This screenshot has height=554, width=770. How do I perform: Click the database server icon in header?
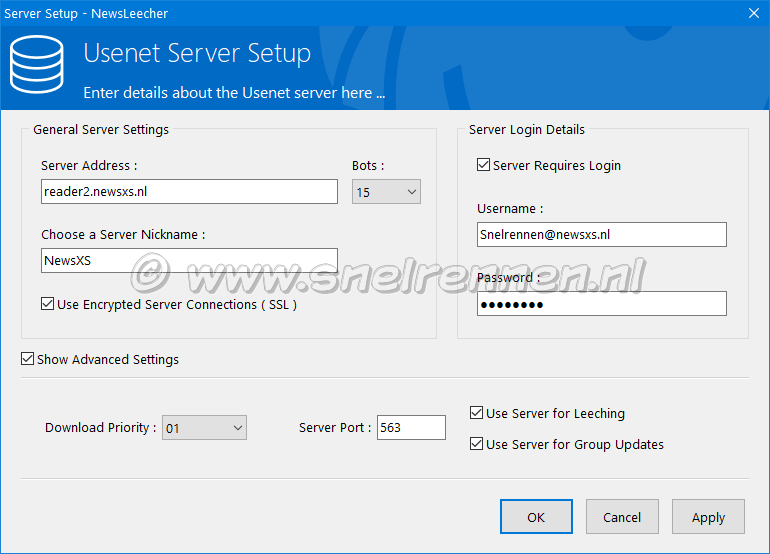click(37, 64)
